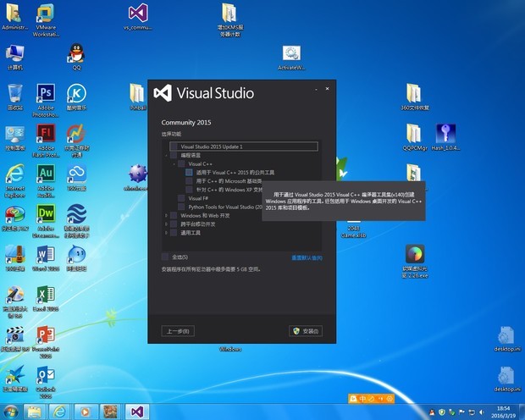Launch the 酷狗音乐 K music player icon
The image size is (525, 420).
pyautogui.click(x=76, y=97)
